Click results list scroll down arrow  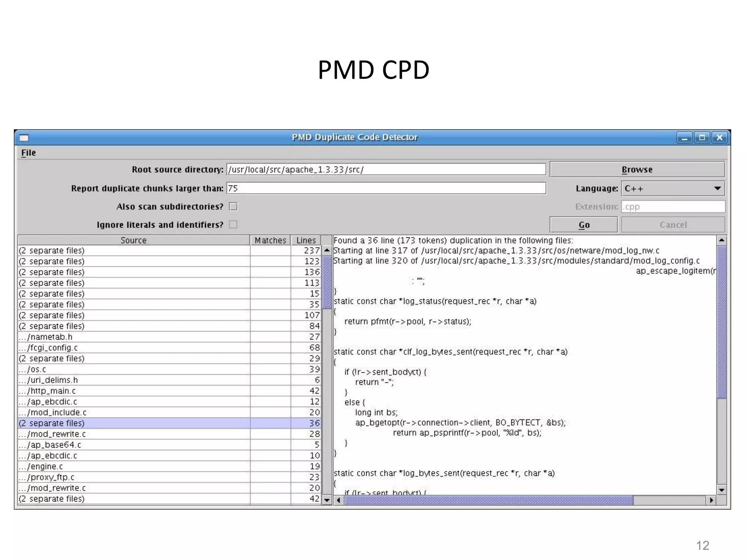point(327,500)
